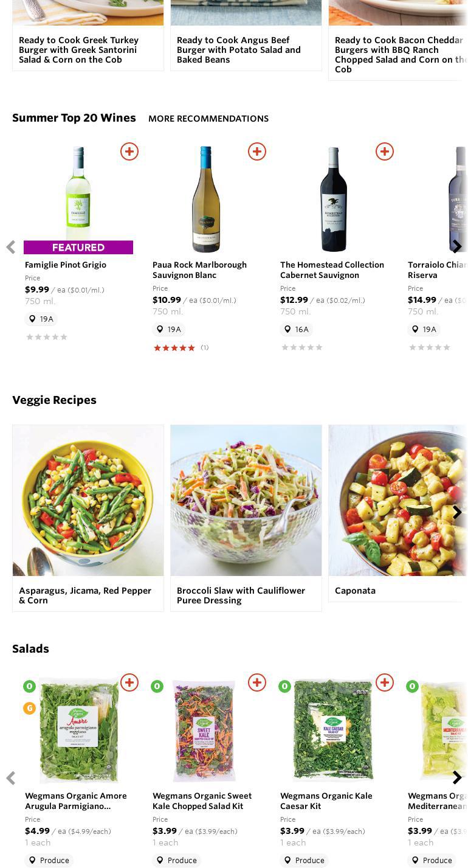Viewport: 468px width, 868px height.
Task: Click the orange G badge on Arugula salad
Action: pyautogui.click(x=29, y=708)
